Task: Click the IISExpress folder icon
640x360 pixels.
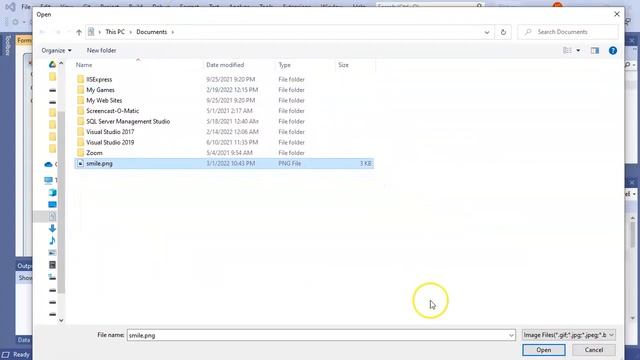Action: pyautogui.click(x=80, y=79)
